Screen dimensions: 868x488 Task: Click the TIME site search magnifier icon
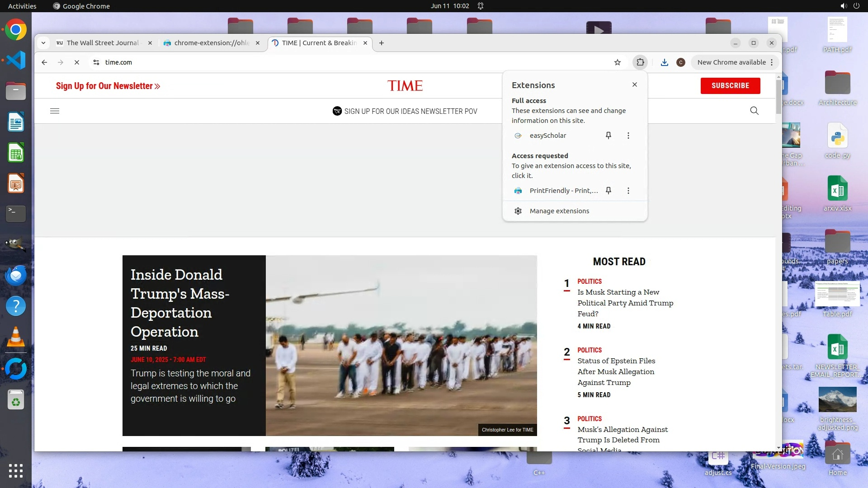pos(754,111)
